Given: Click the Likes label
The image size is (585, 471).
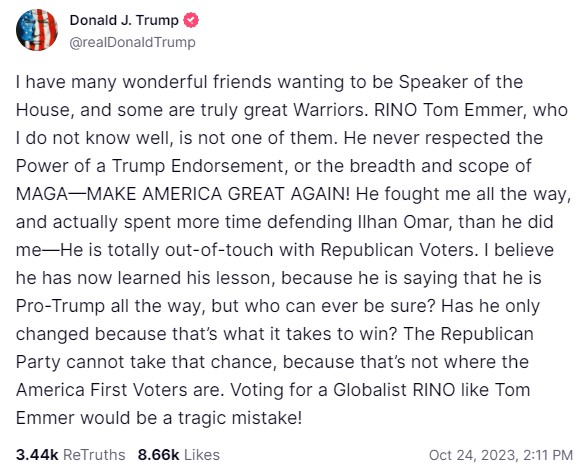Looking at the screenshot, I should coord(202,455).
